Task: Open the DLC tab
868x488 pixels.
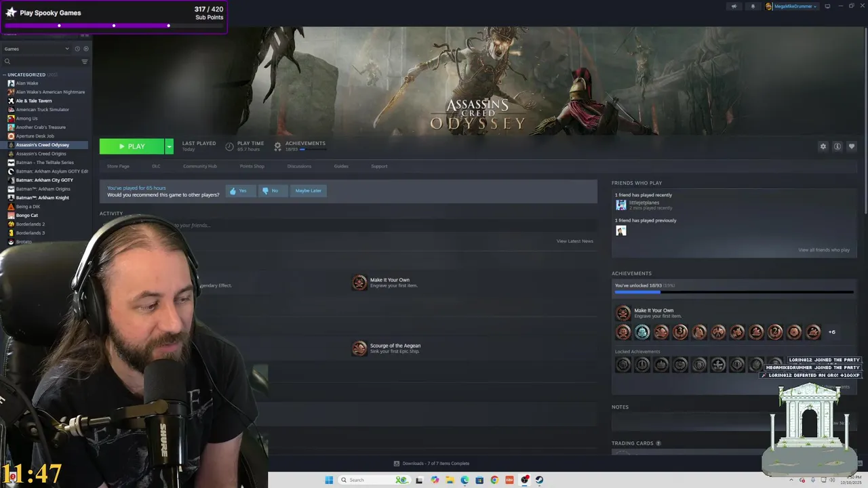Action: 156,166
